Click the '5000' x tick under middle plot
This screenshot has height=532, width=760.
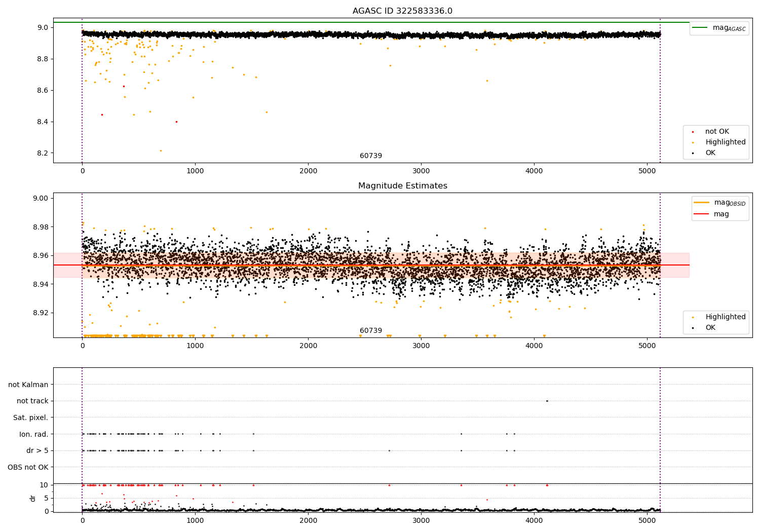coord(647,346)
